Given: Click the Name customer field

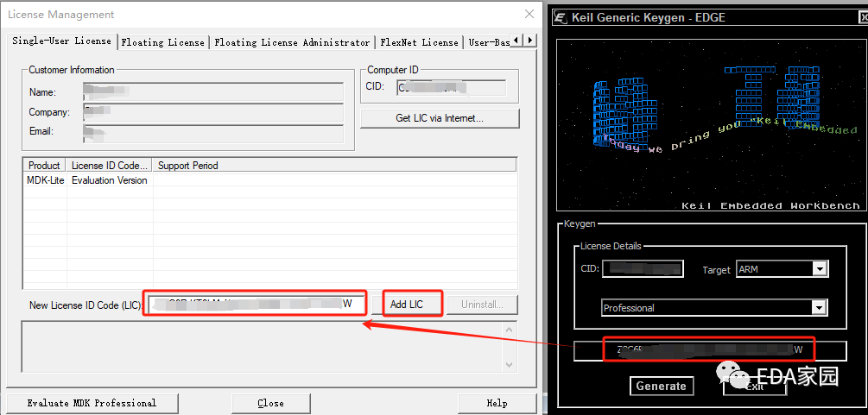Looking at the screenshot, I should (x=213, y=91).
